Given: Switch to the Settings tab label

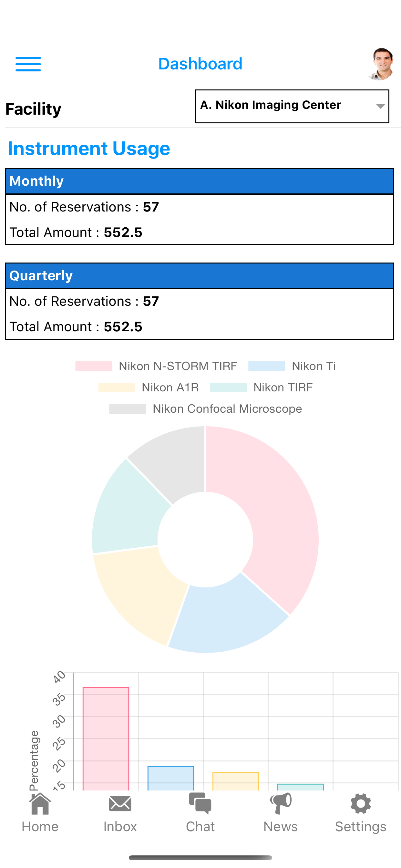Looking at the screenshot, I should [x=361, y=827].
